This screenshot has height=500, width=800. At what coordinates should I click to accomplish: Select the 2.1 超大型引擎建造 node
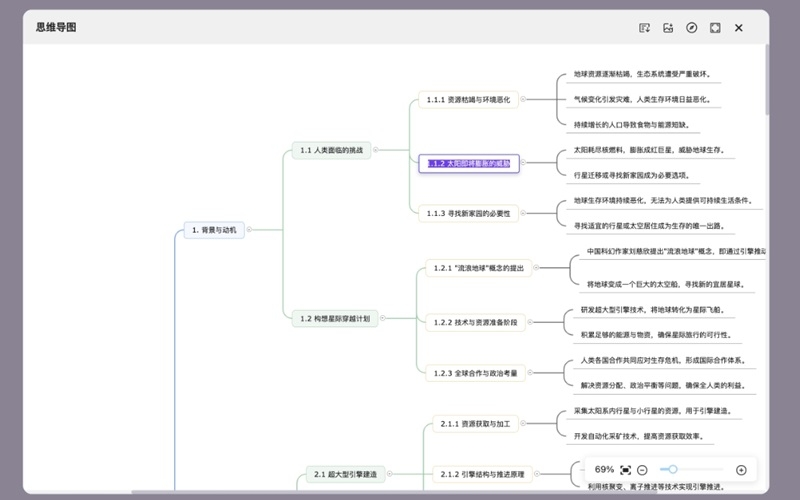pos(345,474)
